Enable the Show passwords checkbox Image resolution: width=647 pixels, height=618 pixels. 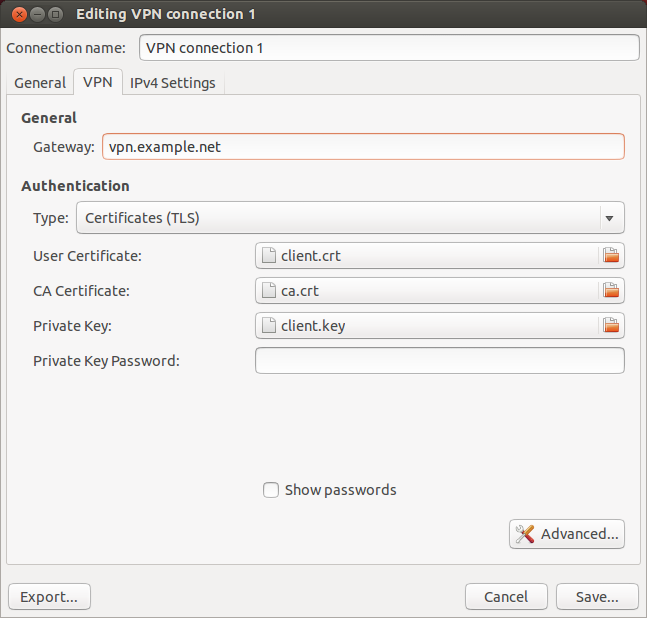point(271,490)
